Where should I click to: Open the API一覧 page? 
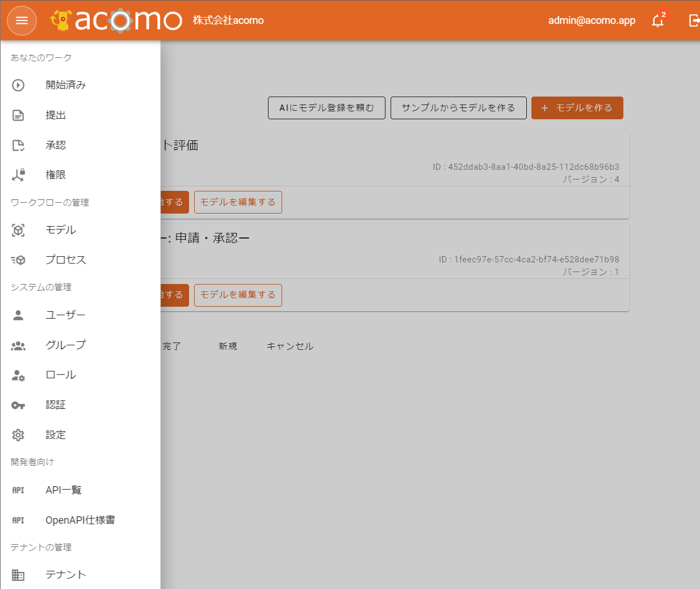[x=64, y=490]
